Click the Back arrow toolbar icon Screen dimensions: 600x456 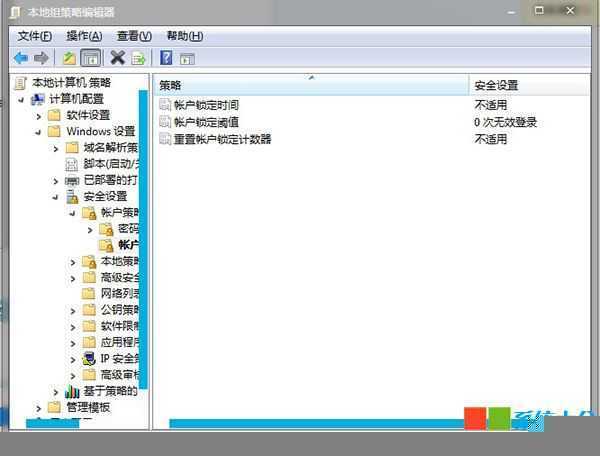tap(21, 58)
